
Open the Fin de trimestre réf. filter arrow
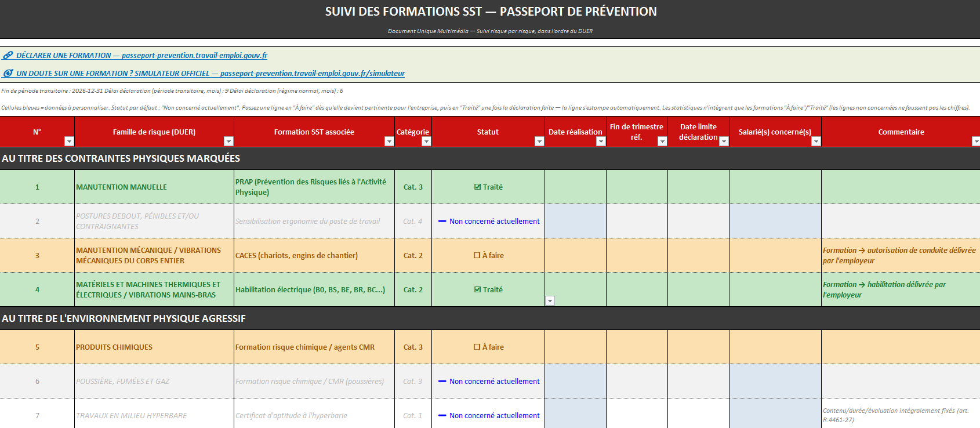pos(662,142)
